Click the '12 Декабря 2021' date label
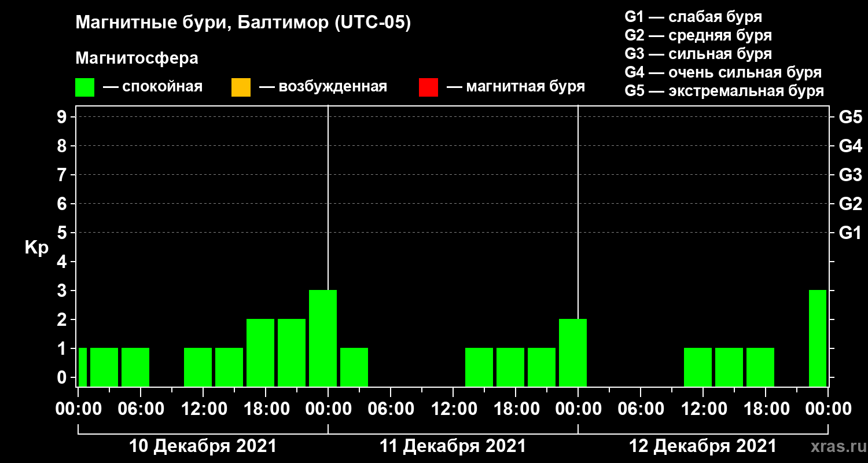Viewport: 868px width, 463px height. [x=703, y=446]
